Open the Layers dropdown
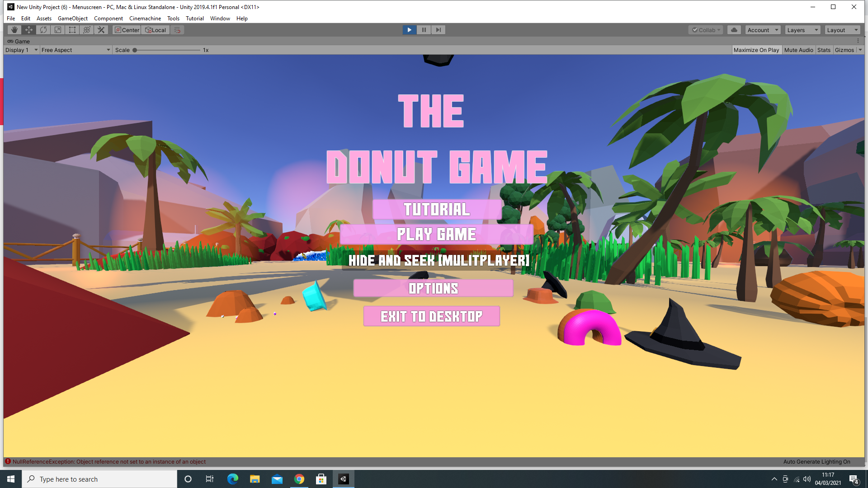This screenshot has width=868, height=488. tap(802, 30)
